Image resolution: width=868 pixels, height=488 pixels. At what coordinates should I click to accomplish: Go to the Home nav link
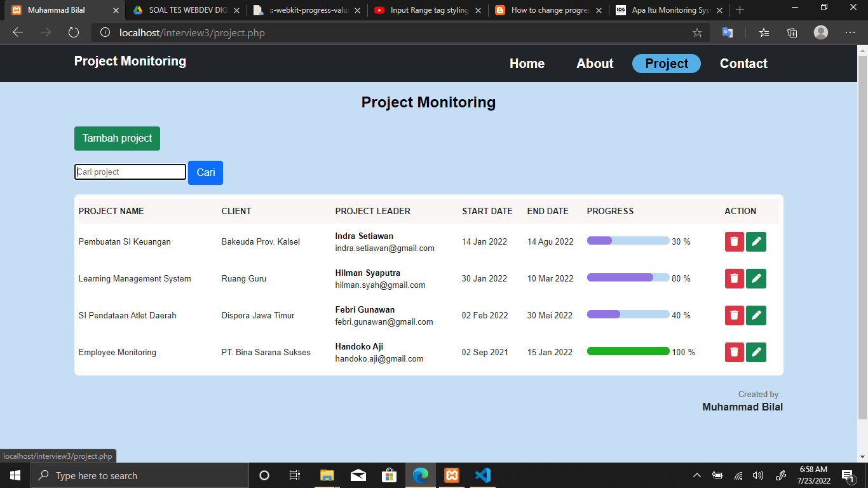[x=527, y=64]
